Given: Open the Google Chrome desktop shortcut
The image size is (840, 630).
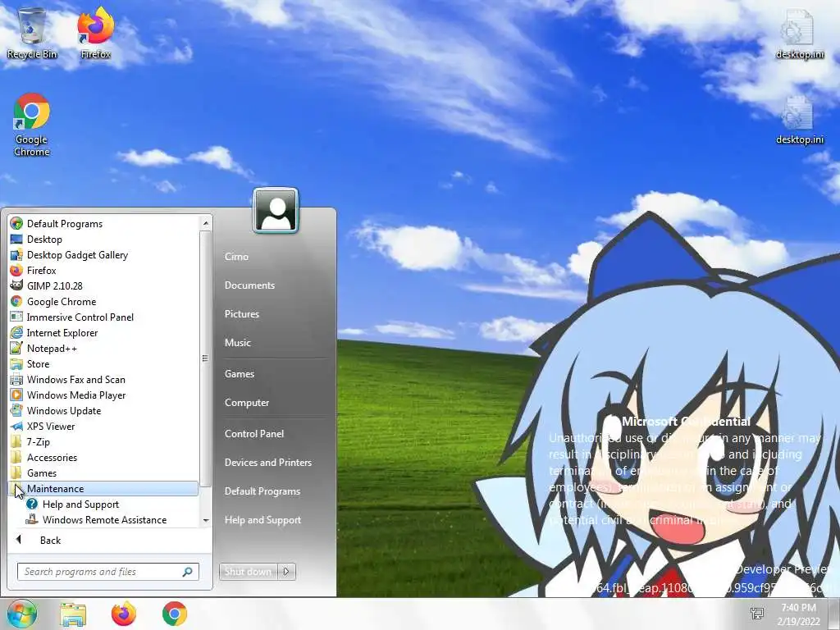Looking at the screenshot, I should (32, 125).
